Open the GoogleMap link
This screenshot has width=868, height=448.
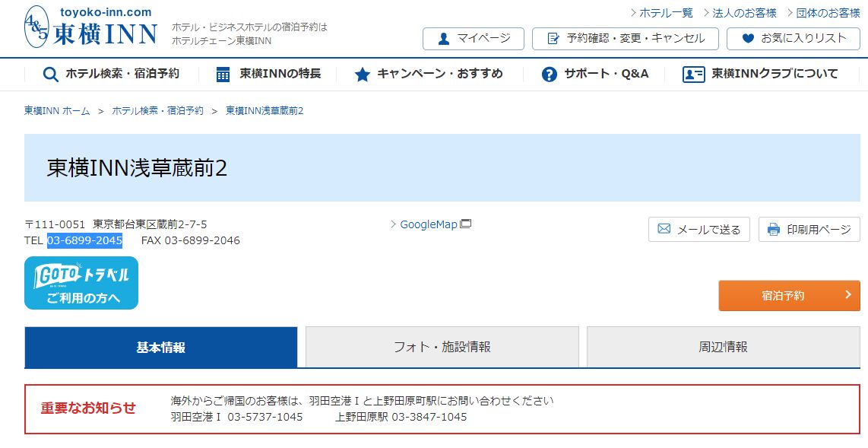click(x=429, y=224)
